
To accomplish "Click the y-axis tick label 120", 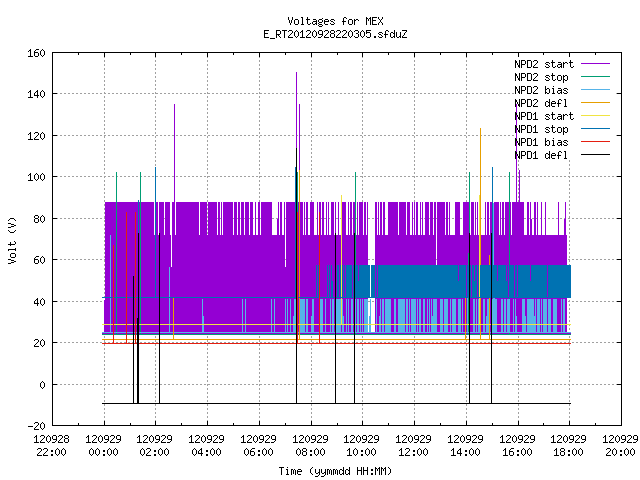I will pos(36,136).
